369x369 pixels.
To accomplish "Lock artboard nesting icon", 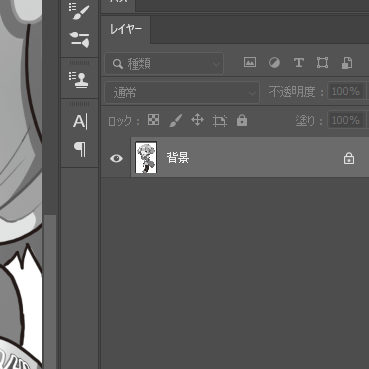I will pyautogui.click(x=220, y=121).
